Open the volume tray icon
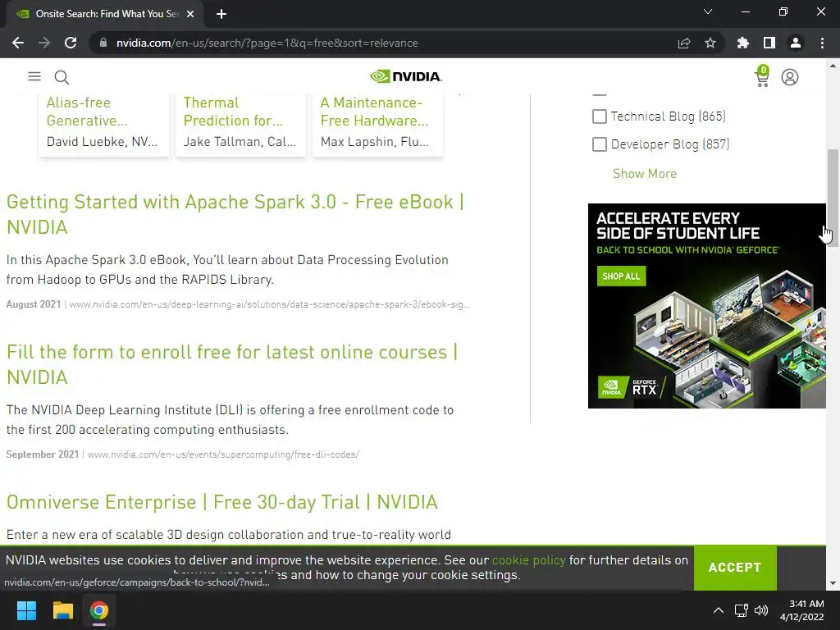The width and height of the screenshot is (840, 630). pyautogui.click(x=760, y=610)
